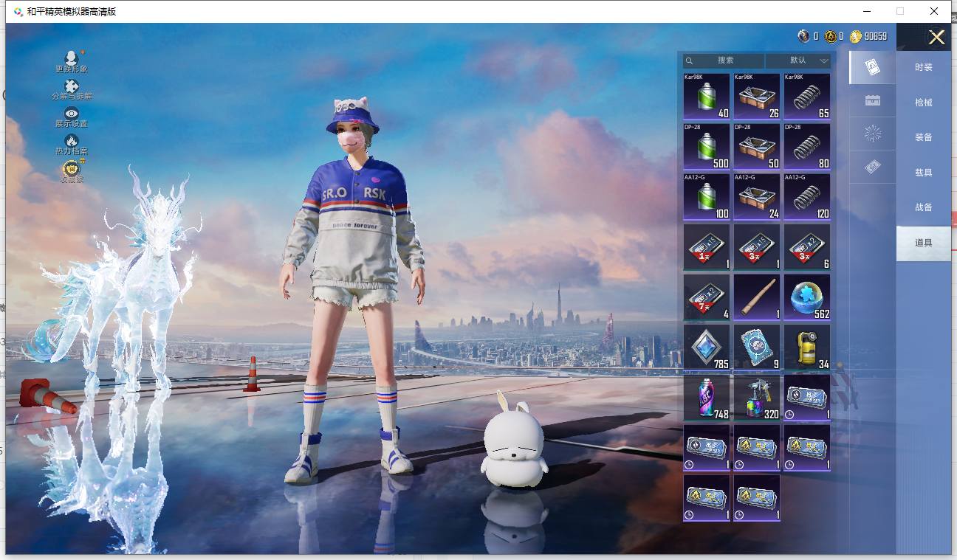
Task: Click the silver coin currency icon
Action: coord(803,36)
